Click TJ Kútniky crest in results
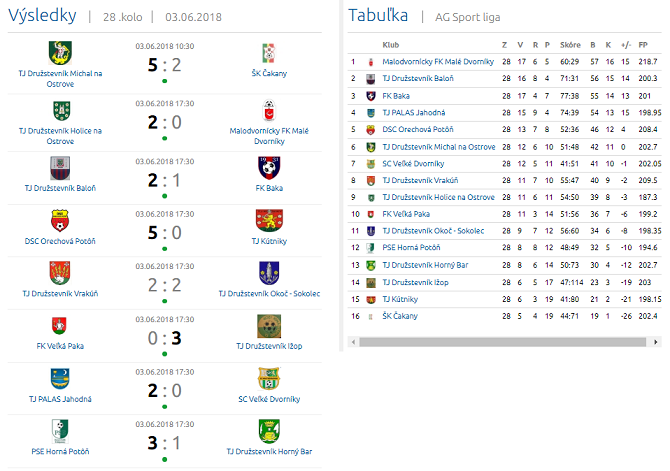Image resolution: width=670 pixels, height=471 pixels. (x=267, y=222)
